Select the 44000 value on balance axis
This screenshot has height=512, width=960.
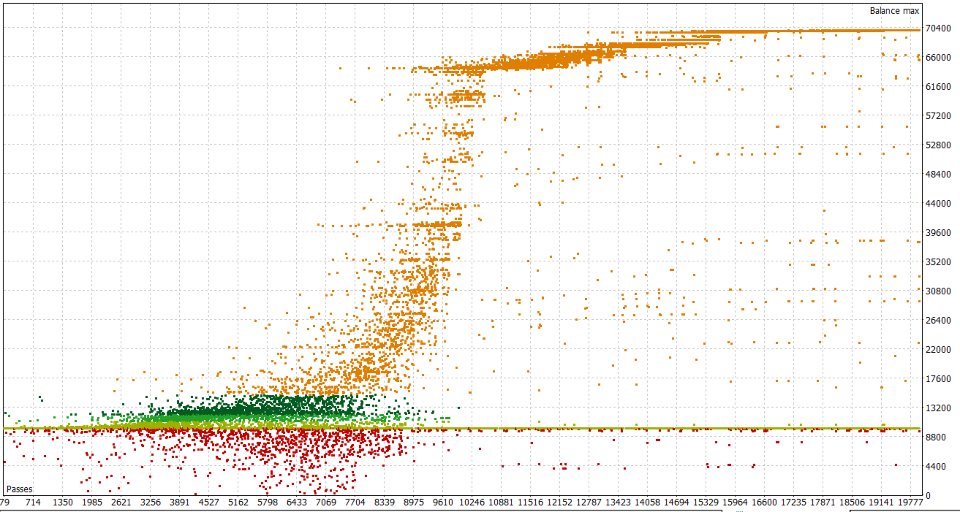click(937, 203)
